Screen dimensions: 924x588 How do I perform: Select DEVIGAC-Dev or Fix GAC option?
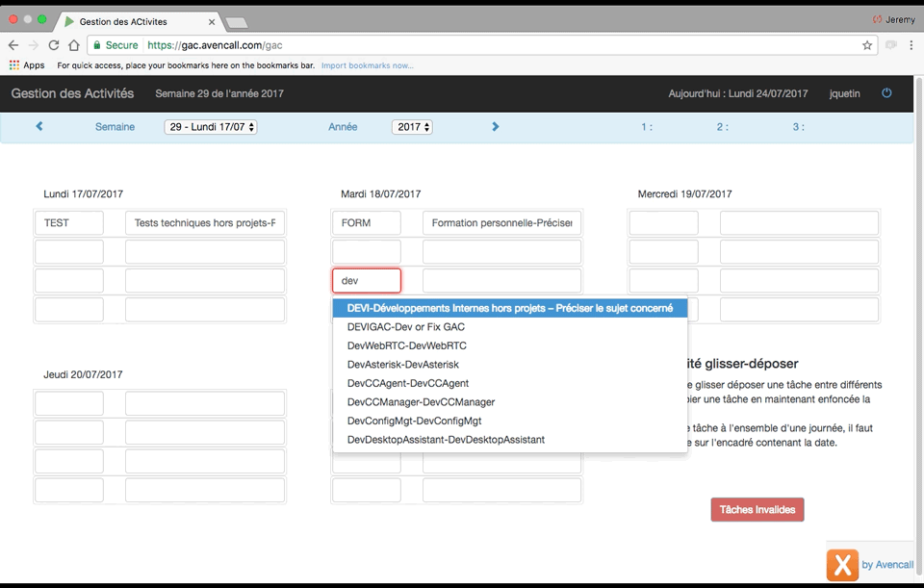(x=405, y=327)
